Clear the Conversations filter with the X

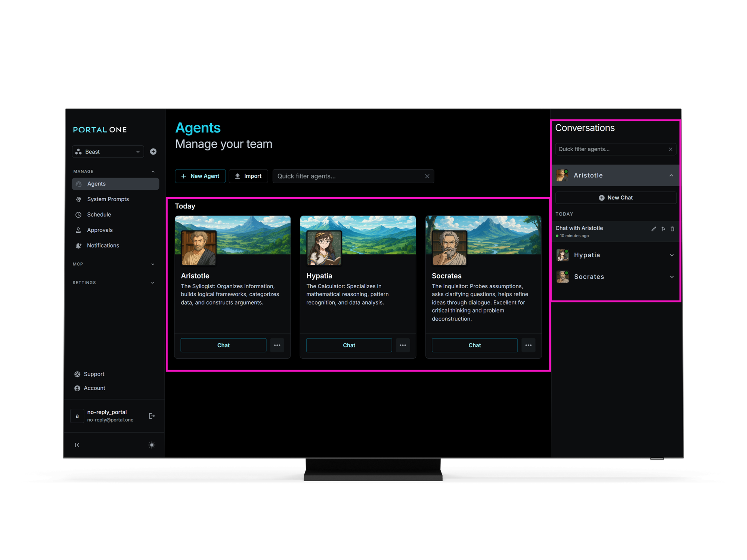coord(670,149)
